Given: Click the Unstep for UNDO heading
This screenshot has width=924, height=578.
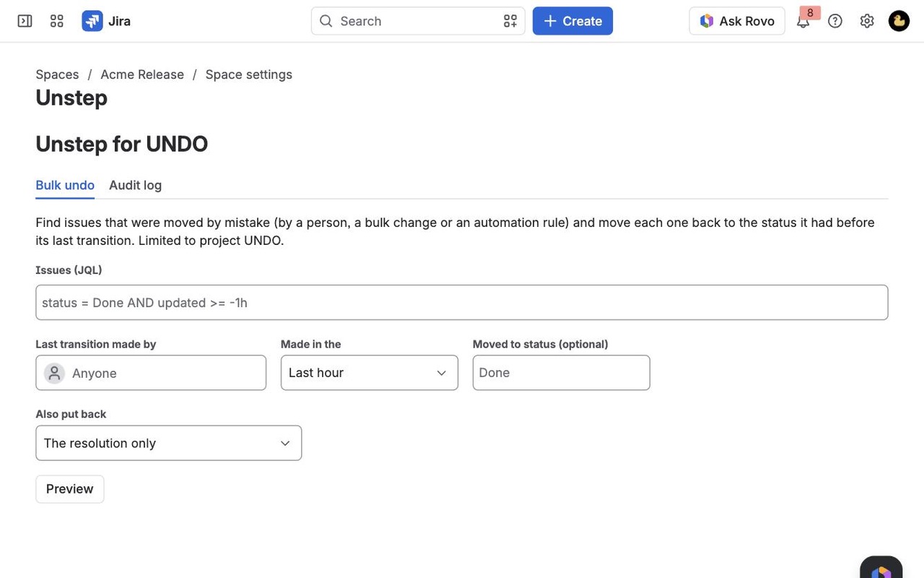Looking at the screenshot, I should tap(122, 144).
